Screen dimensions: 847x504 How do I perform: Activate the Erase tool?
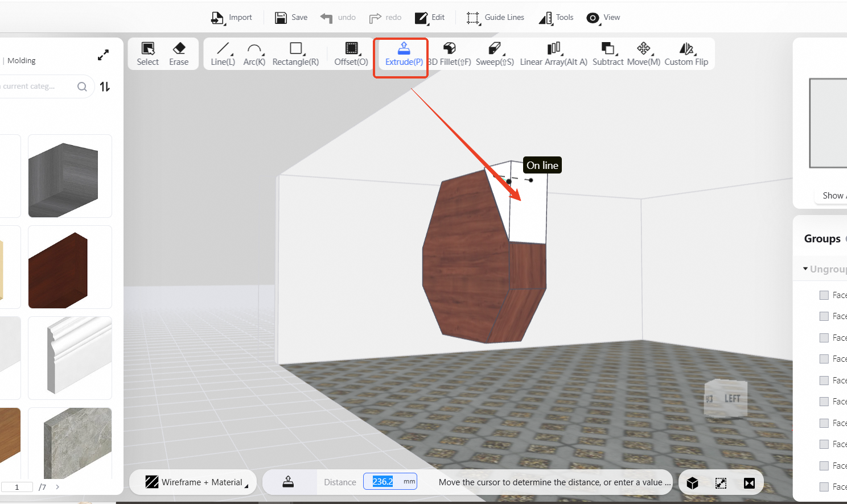(x=179, y=54)
